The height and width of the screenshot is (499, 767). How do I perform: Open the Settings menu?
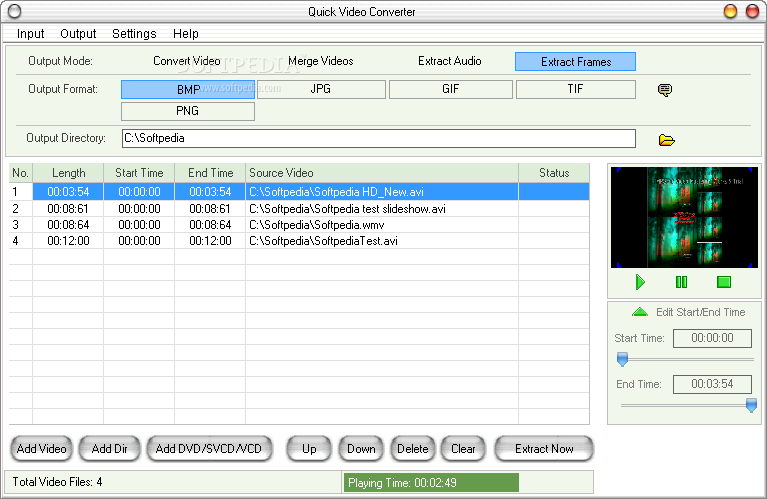click(x=134, y=34)
